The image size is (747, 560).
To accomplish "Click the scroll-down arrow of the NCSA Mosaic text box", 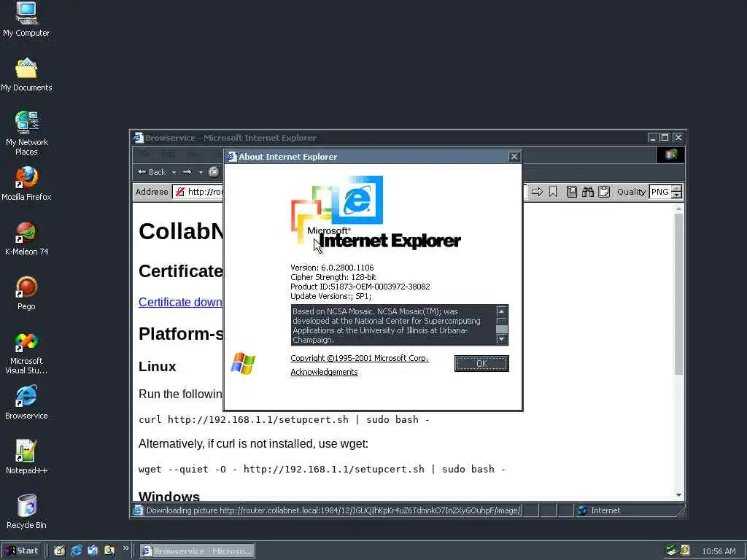I will click(501, 339).
